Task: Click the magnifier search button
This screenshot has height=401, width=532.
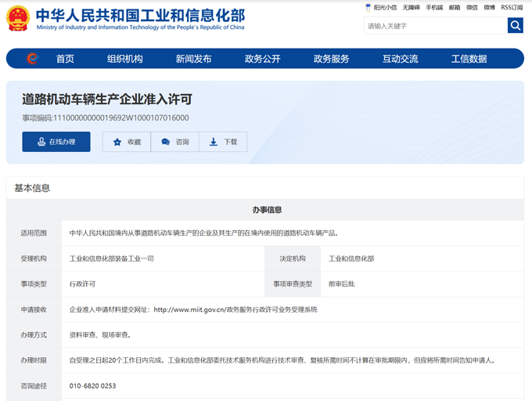Action: 516,26
